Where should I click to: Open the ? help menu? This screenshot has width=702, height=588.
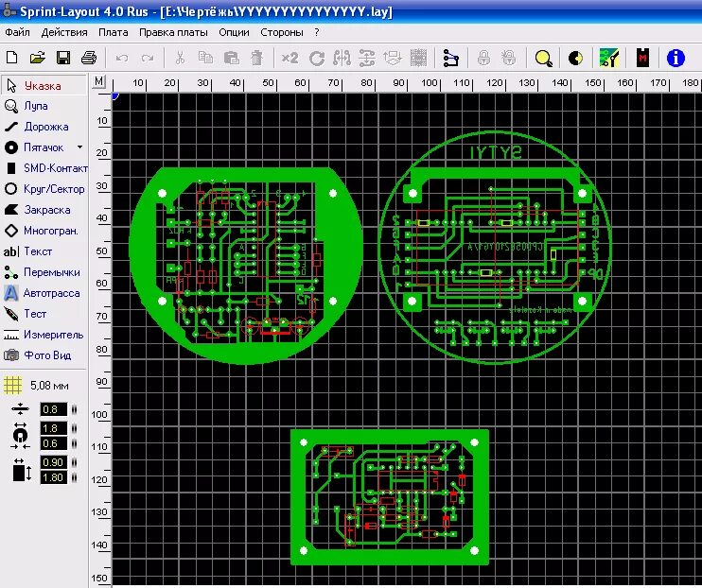tap(317, 32)
